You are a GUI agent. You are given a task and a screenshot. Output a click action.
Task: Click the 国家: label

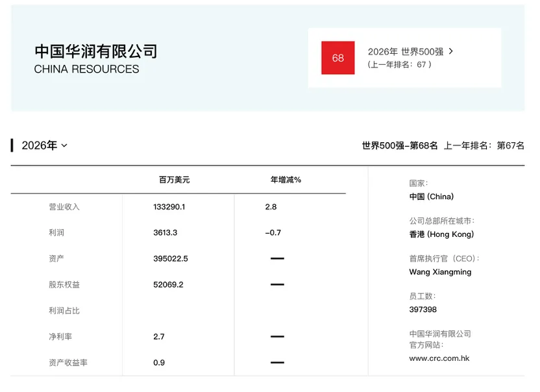[x=419, y=183]
